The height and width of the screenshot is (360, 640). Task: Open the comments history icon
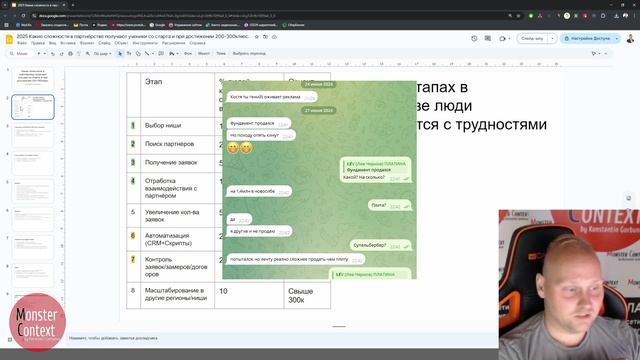pos(488,38)
